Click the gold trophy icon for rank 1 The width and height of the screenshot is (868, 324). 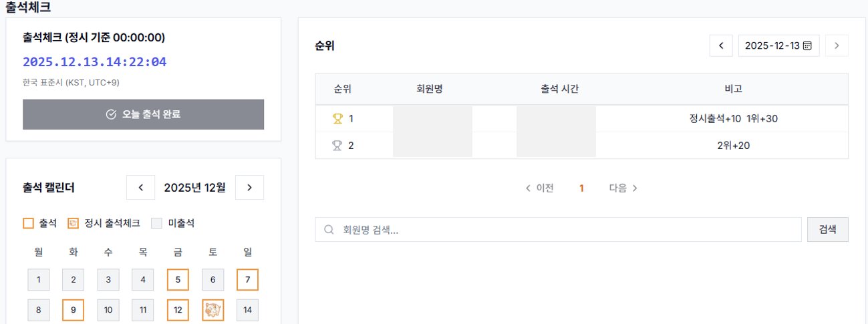tap(337, 119)
